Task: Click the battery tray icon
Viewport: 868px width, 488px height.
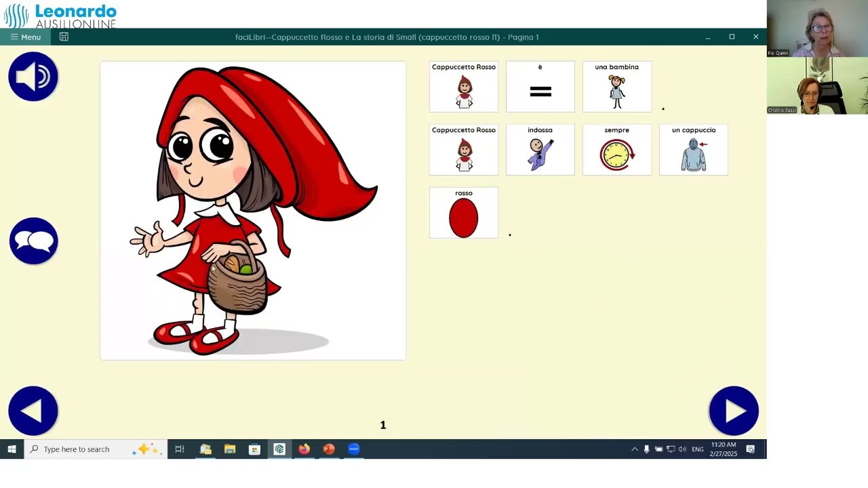Action: coord(658,449)
